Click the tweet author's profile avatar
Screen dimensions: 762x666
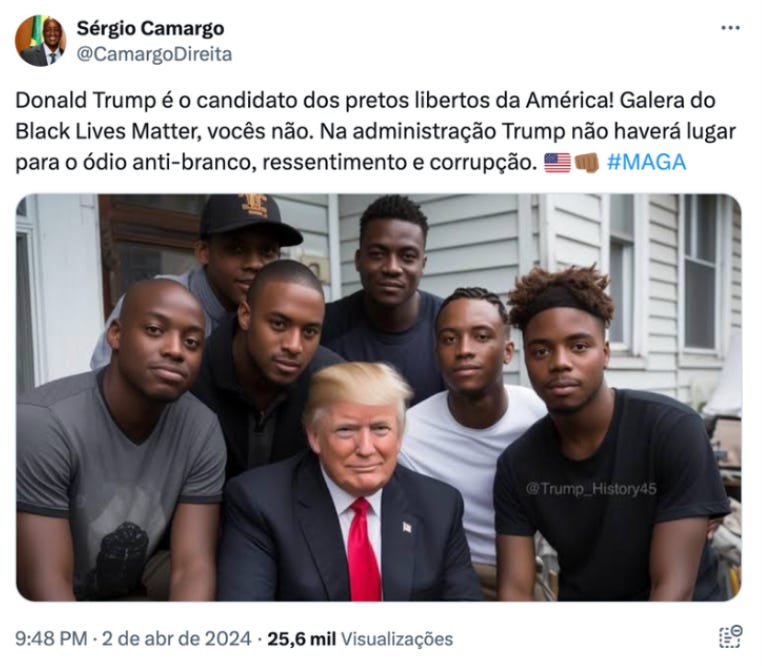coord(41,41)
